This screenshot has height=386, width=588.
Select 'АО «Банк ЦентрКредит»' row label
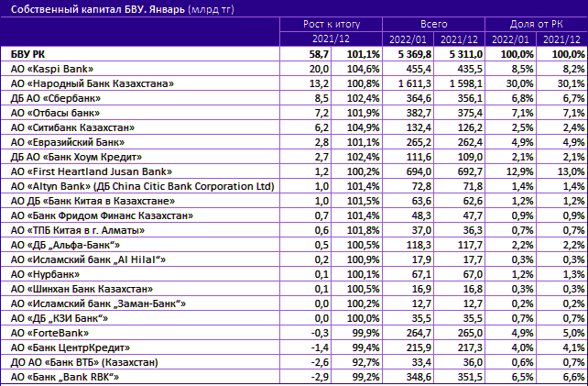point(71,347)
